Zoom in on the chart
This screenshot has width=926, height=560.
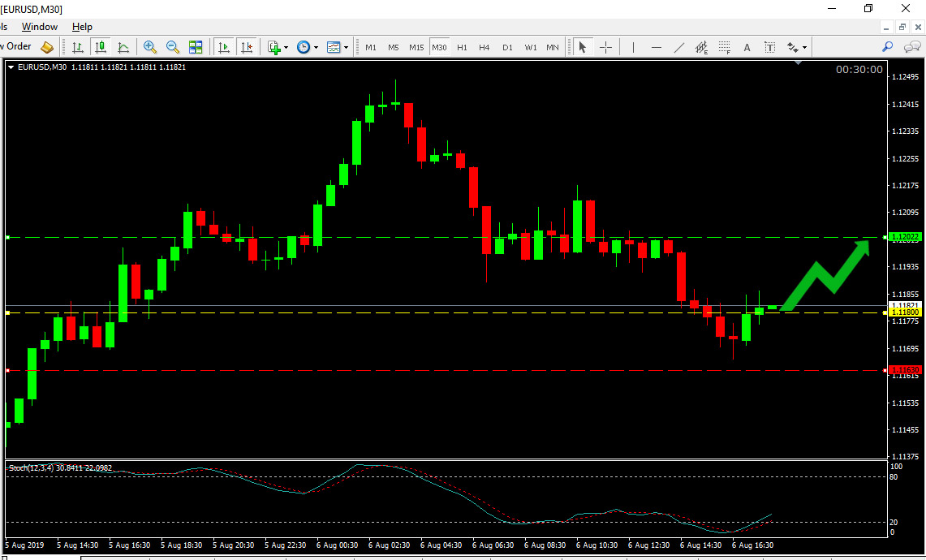click(x=150, y=47)
